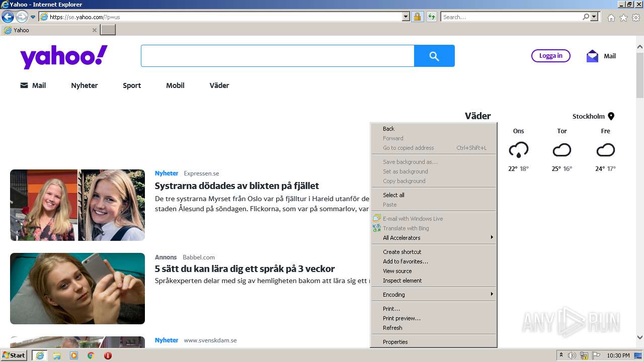The width and height of the screenshot is (644, 362).
Task: Click the Väder weather heading
Action: tap(477, 116)
